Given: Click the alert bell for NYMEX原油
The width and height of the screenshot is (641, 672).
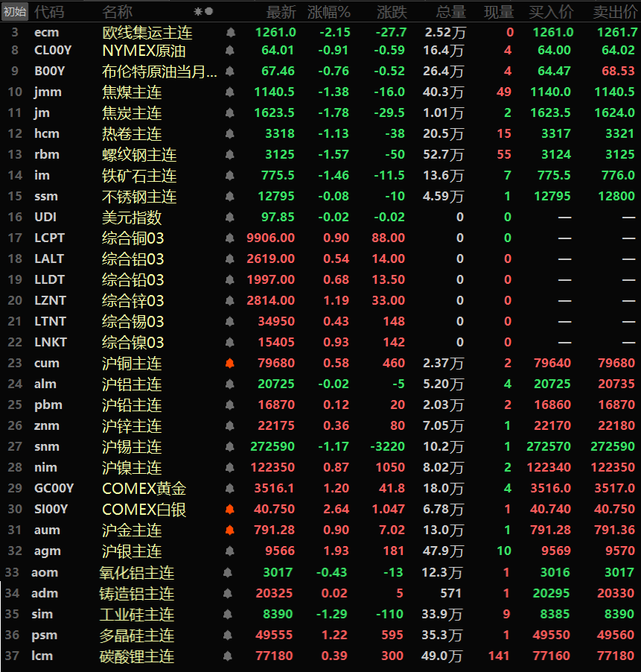Looking at the screenshot, I should pos(230,51).
